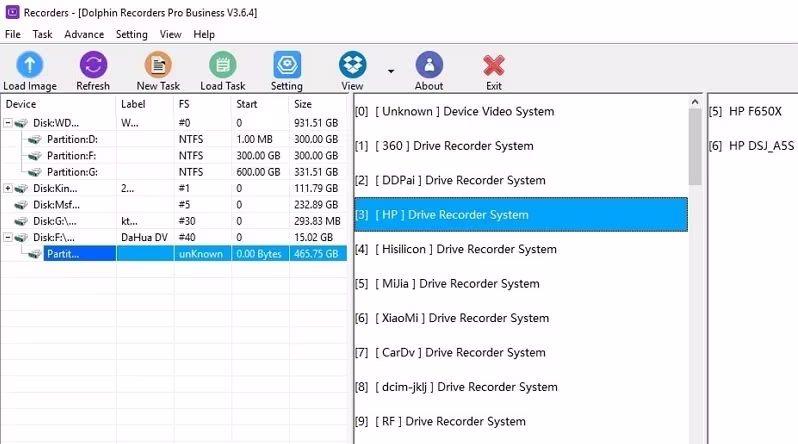Expand the Disk:Kin... tree node
This screenshot has height=444, width=798.
pyautogui.click(x=8, y=188)
